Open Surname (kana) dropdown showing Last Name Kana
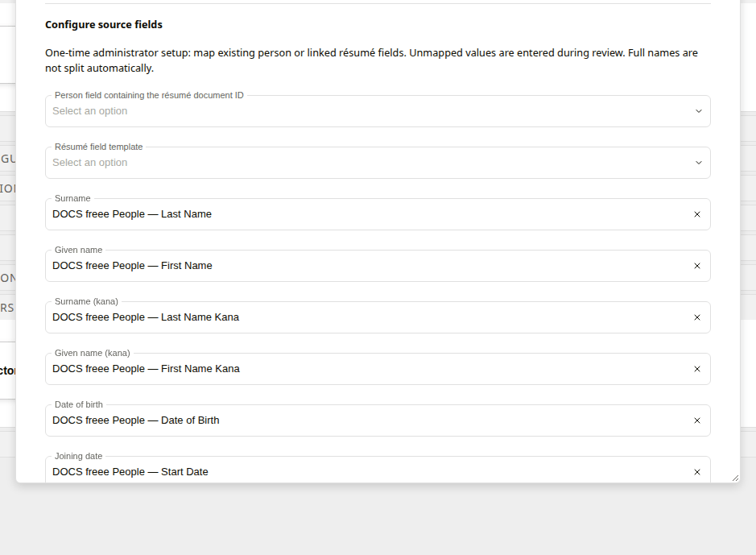Screen dimensions: 756x555 point(378,317)
